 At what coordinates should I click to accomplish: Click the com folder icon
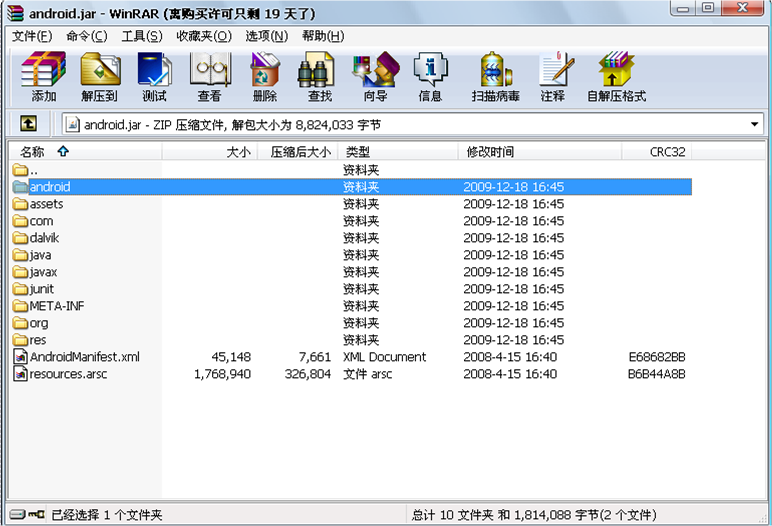click(x=20, y=221)
